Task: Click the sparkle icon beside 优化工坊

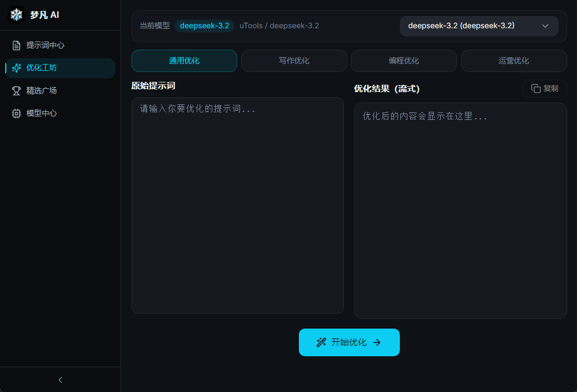Action: click(17, 68)
